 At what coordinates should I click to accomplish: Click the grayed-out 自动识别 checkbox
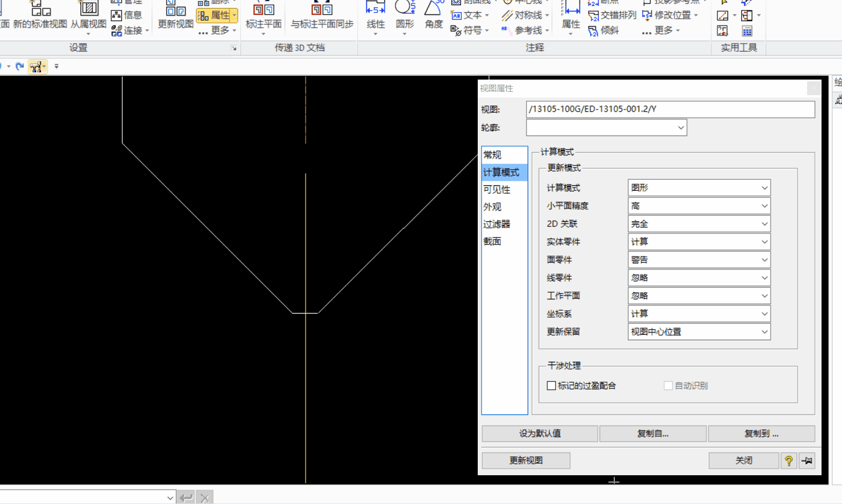[x=668, y=386]
